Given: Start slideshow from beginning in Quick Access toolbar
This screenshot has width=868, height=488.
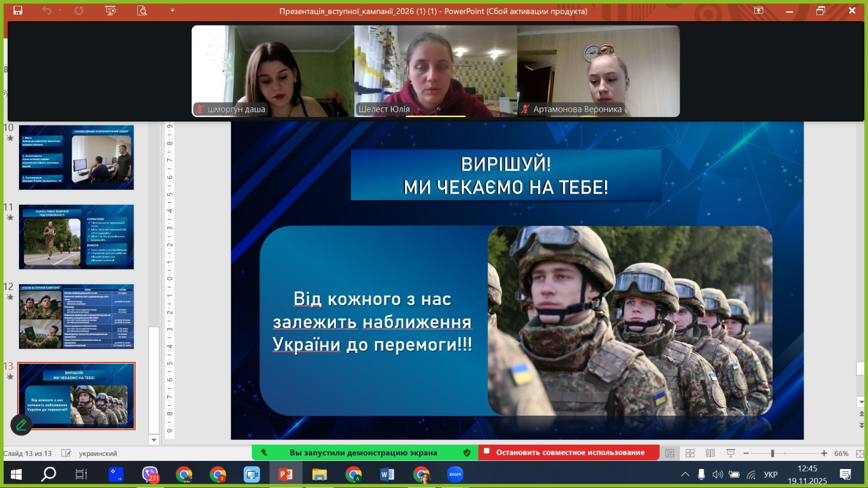Looking at the screenshot, I should [x=111, y=11].
